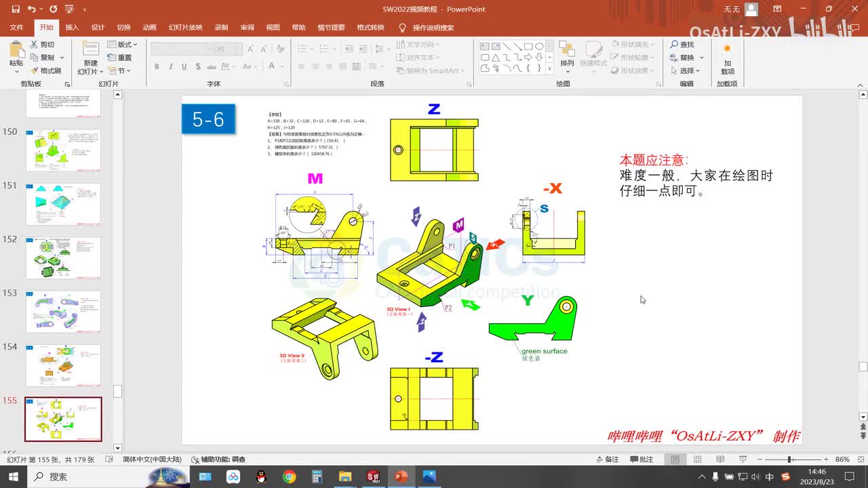Viewport: 868px width, 488px height.
Task: Open Chrome from the taskbar
Action: coord(290,476)
